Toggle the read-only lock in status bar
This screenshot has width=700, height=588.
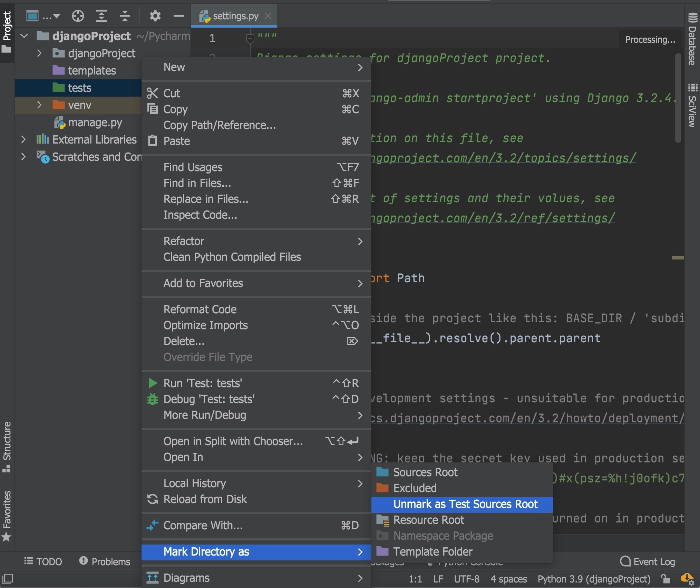click(x=664, y=579)
